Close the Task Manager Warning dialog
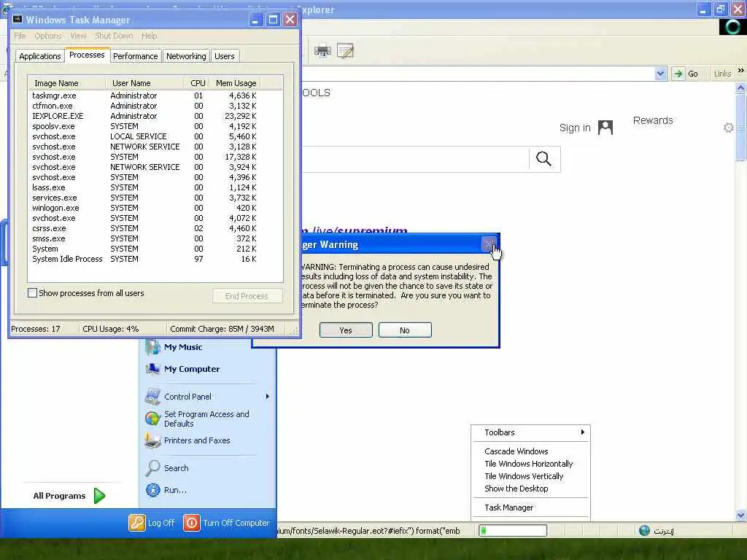 (489, 244)
